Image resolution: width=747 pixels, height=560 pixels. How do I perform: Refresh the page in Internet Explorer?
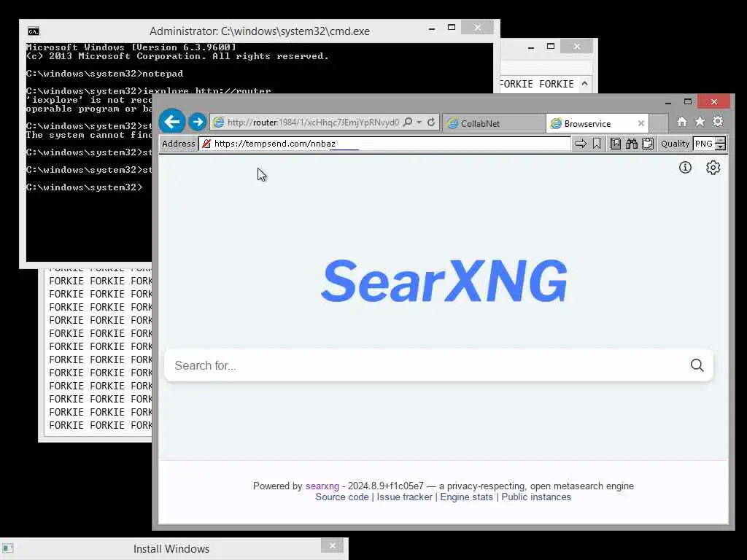click(431, 122)
